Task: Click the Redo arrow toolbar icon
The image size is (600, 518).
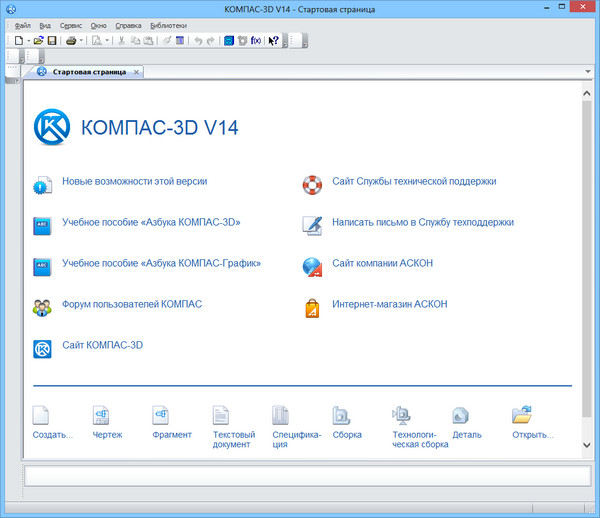Action: tap(210, 40)
